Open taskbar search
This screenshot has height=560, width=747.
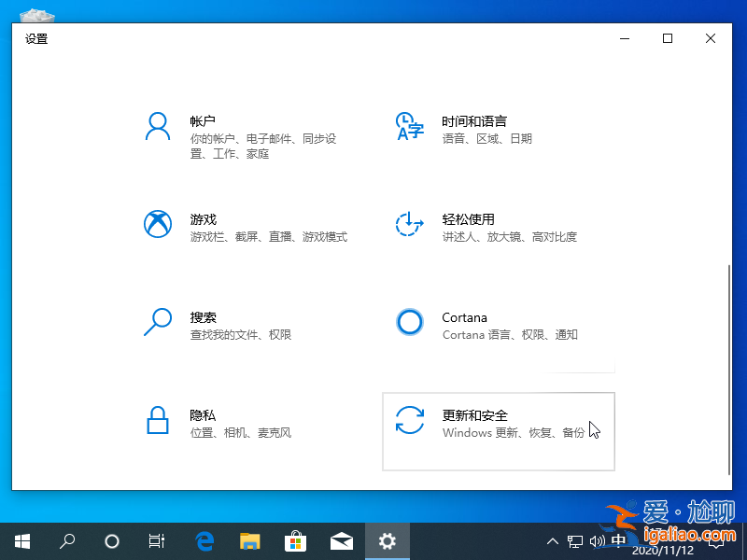point(67,541)
